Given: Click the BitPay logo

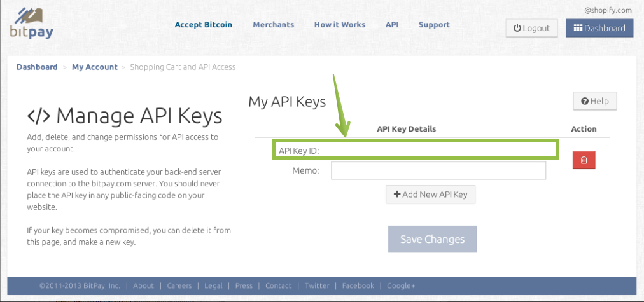Looking at the screenshot, I should point(32,24).
